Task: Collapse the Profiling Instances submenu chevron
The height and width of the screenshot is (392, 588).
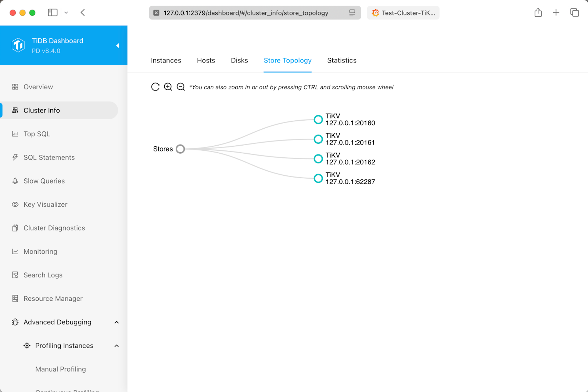Action: coord(116,346)
